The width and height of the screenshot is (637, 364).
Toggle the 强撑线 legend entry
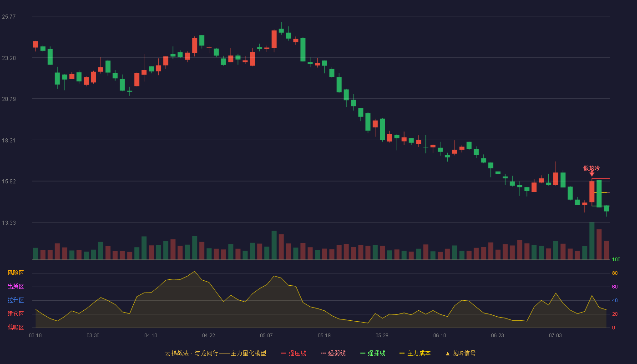tap(373, 353)
